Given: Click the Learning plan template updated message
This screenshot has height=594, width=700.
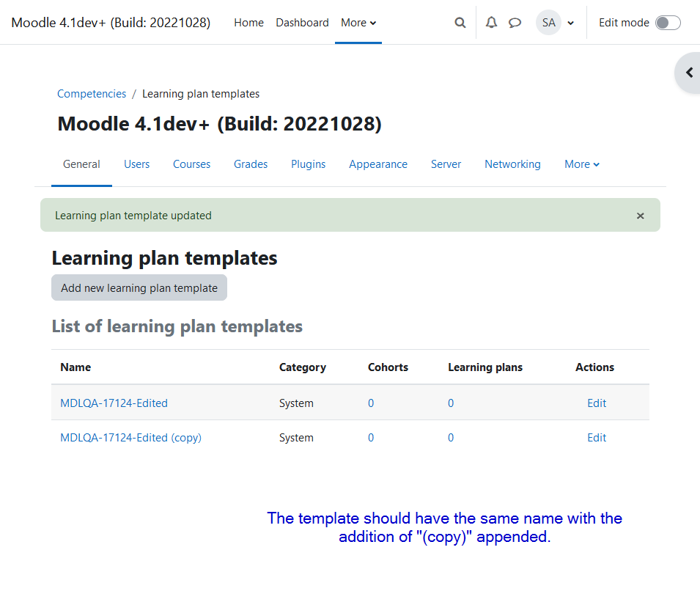Looking at the screenshot, I should [x=133, y=216].
